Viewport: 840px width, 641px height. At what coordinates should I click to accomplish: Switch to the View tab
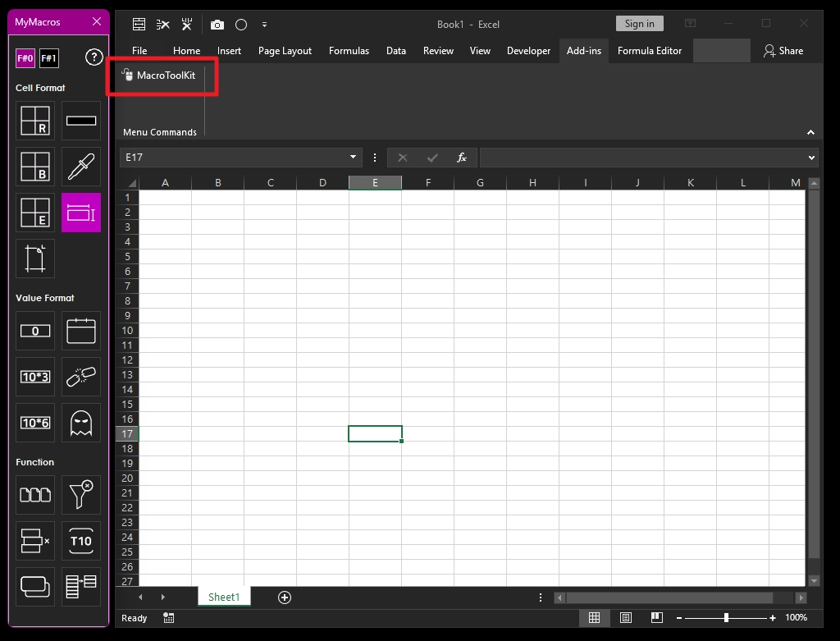(480, 50)
